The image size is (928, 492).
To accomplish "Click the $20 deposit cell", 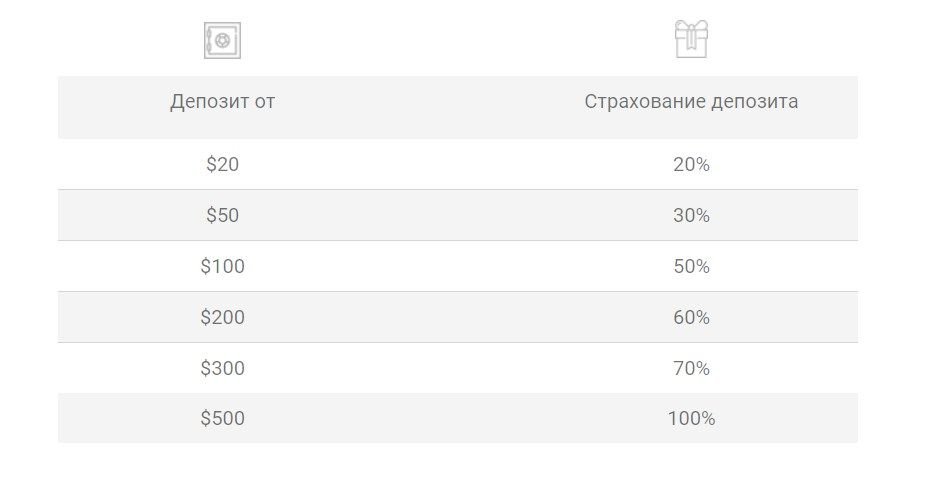I will (x=223, y=164).
